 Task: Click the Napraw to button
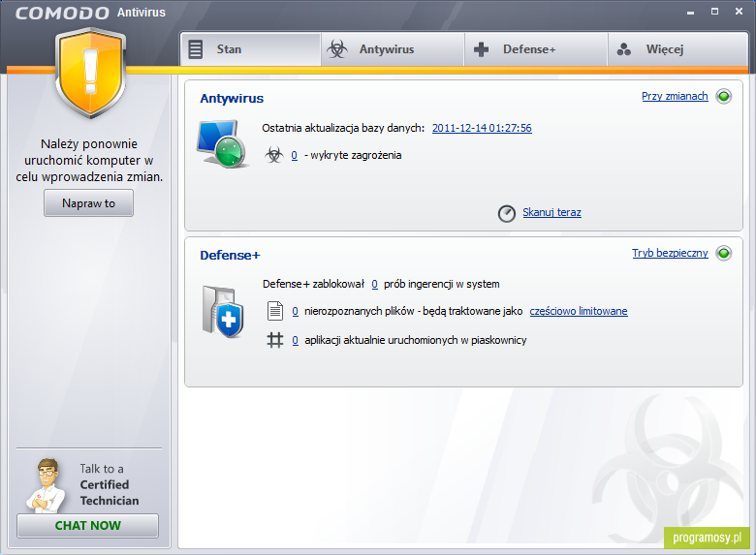[x=89, y=202]
